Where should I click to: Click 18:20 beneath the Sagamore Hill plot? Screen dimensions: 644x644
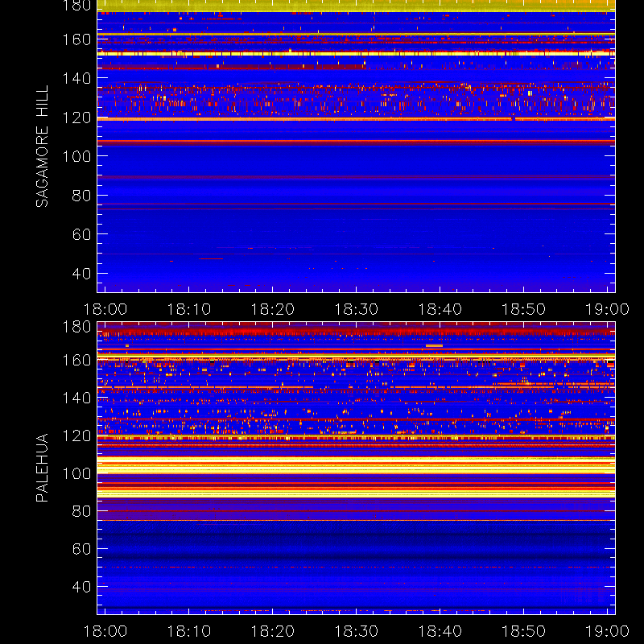tap(272, 309)
